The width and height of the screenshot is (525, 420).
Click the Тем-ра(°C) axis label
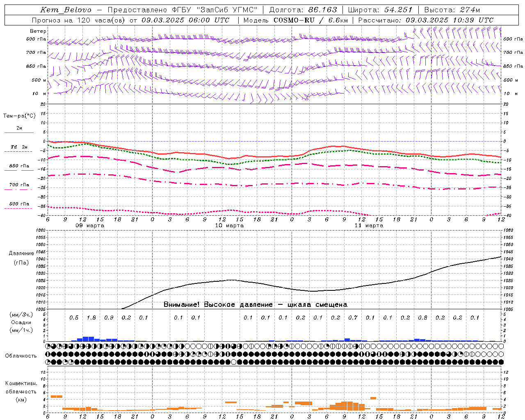click(19, 116)
